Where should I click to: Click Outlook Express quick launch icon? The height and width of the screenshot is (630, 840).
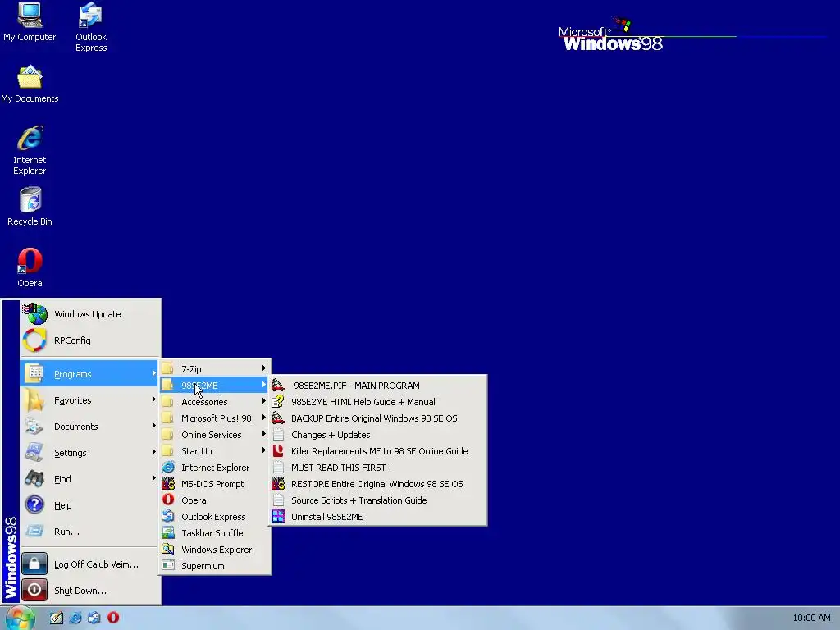click(94, 618)
